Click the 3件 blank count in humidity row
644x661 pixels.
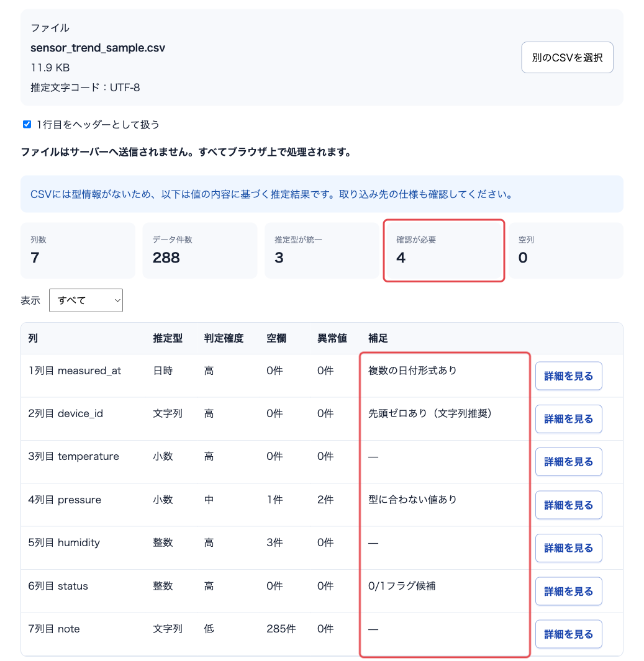point(274,542)
